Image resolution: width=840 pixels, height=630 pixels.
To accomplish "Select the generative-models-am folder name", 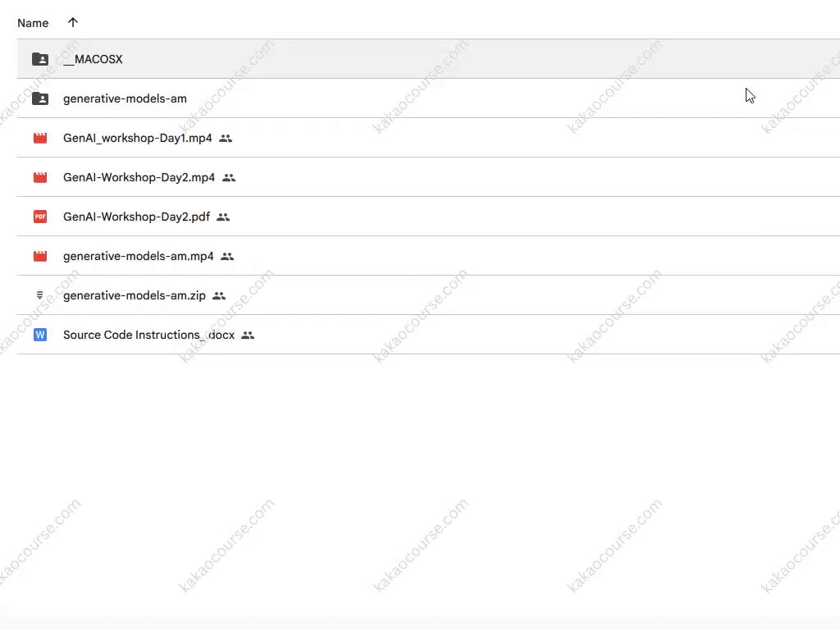I will coord(125,98).
